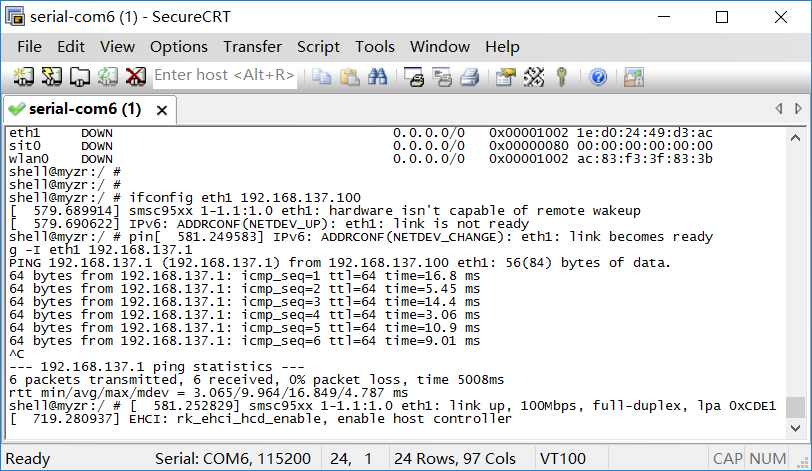Open Help question mark icon

(598, 77)
